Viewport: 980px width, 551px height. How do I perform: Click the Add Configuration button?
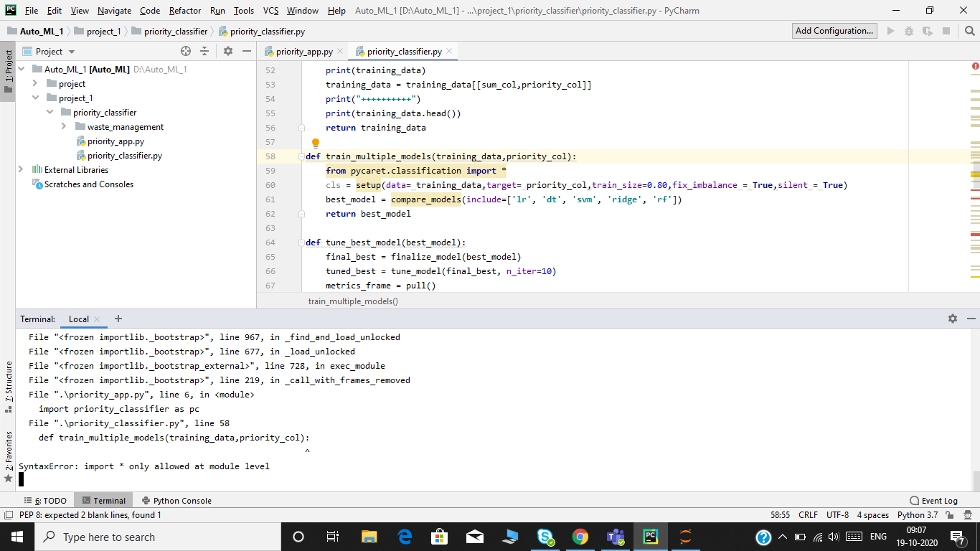point(834,31)
